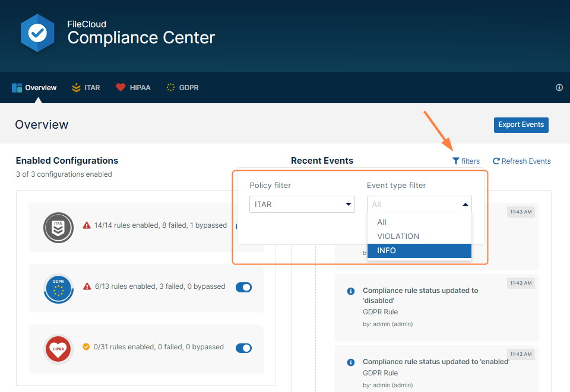Click the Overview dashboard tab icon
570x392 pixels.
[17, 88]
